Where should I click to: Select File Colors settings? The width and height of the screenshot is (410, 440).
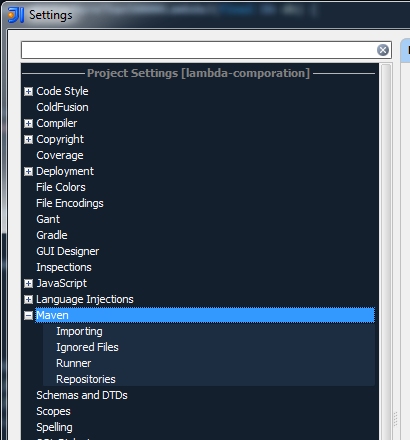point(61,187)
